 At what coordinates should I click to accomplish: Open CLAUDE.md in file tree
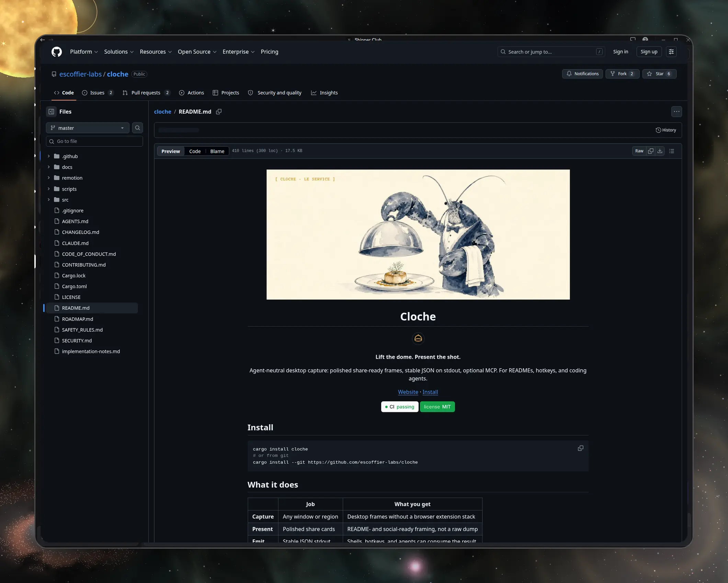pos(75,243)
